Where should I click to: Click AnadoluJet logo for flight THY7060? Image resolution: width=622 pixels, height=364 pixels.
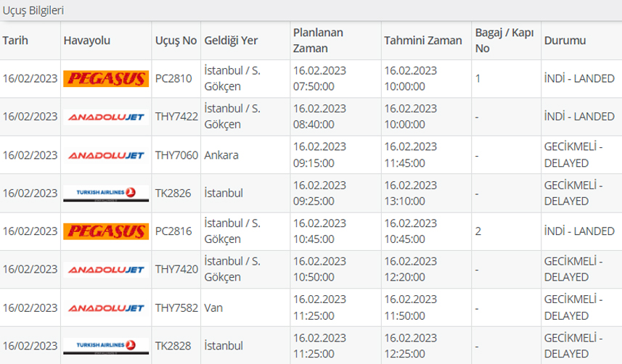(x=105, y=154)
